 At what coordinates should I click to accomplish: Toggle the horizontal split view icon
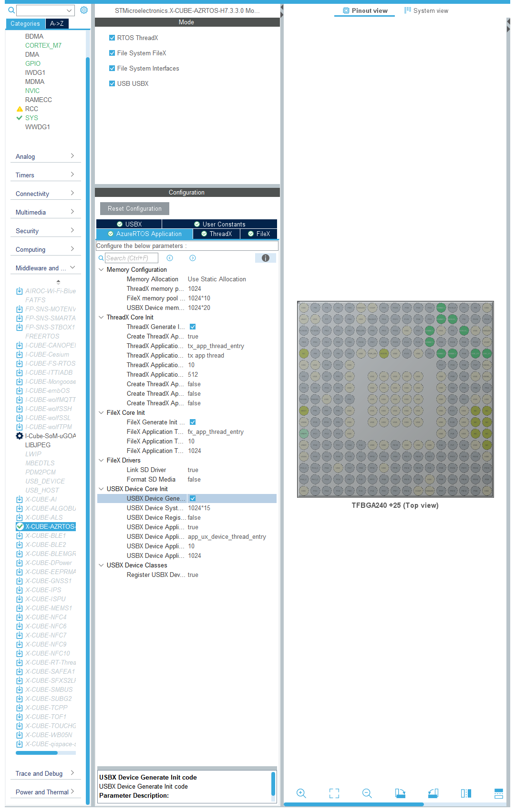click(499, 793)
